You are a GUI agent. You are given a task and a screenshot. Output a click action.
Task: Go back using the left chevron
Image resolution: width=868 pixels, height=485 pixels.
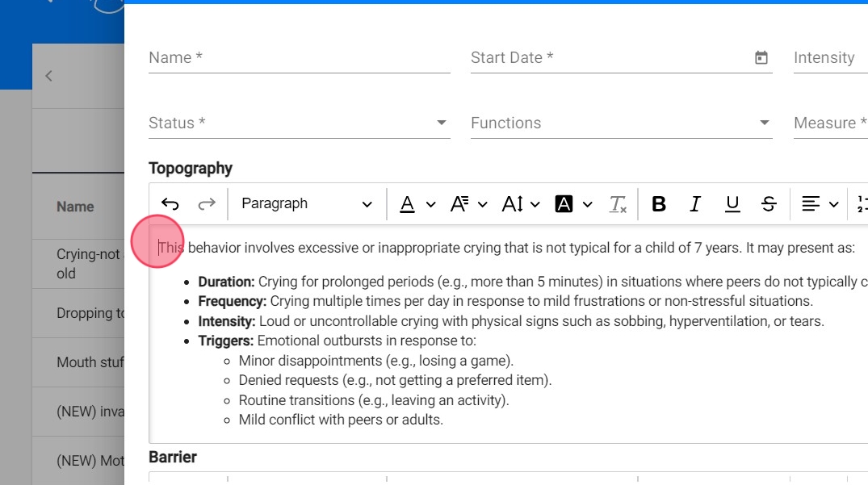coord(48,76)
